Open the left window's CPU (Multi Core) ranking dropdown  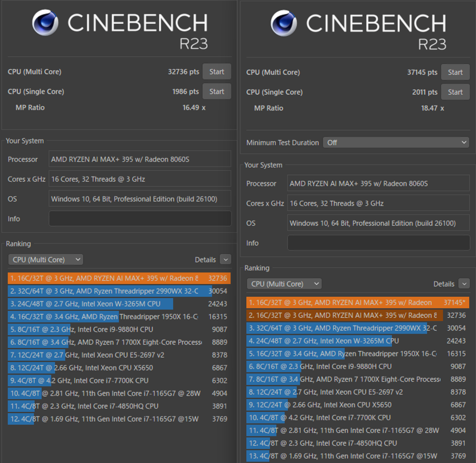45,260
